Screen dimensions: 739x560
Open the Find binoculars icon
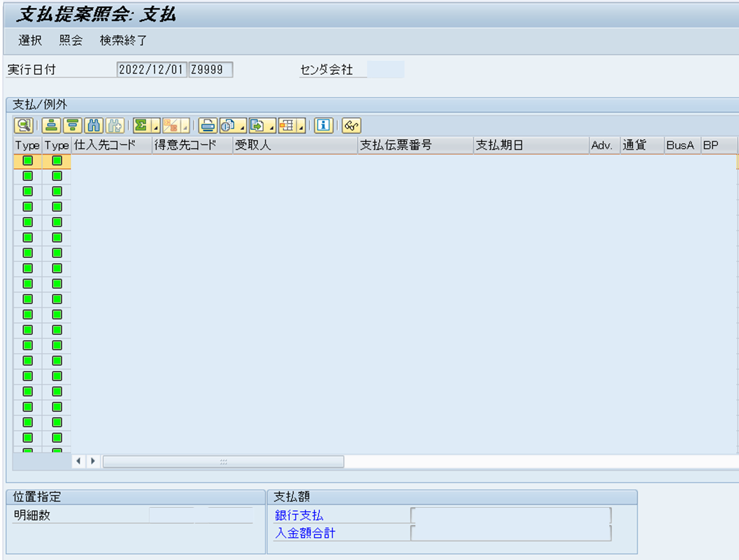click(93, 125)
